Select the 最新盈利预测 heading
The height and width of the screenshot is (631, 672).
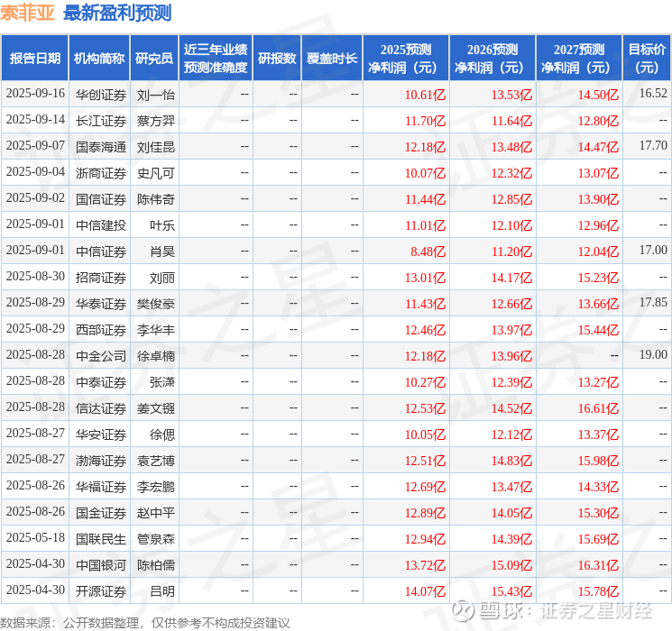point(117,13)
